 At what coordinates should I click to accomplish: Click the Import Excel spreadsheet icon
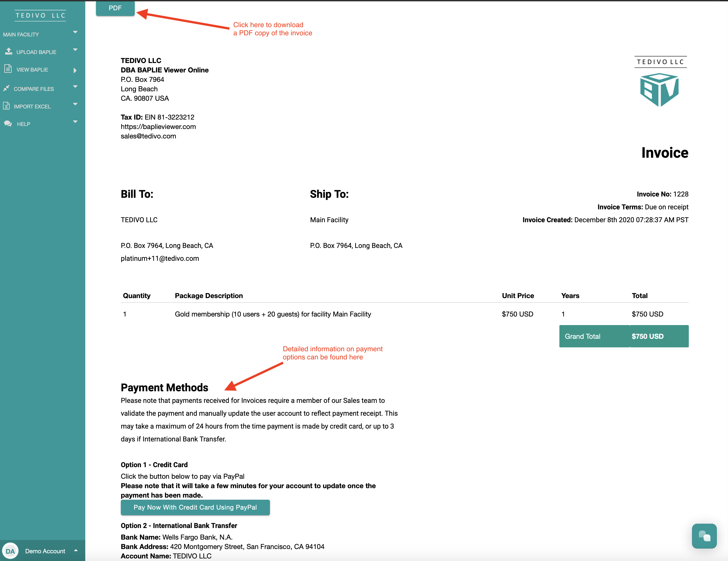click(6, 106)
